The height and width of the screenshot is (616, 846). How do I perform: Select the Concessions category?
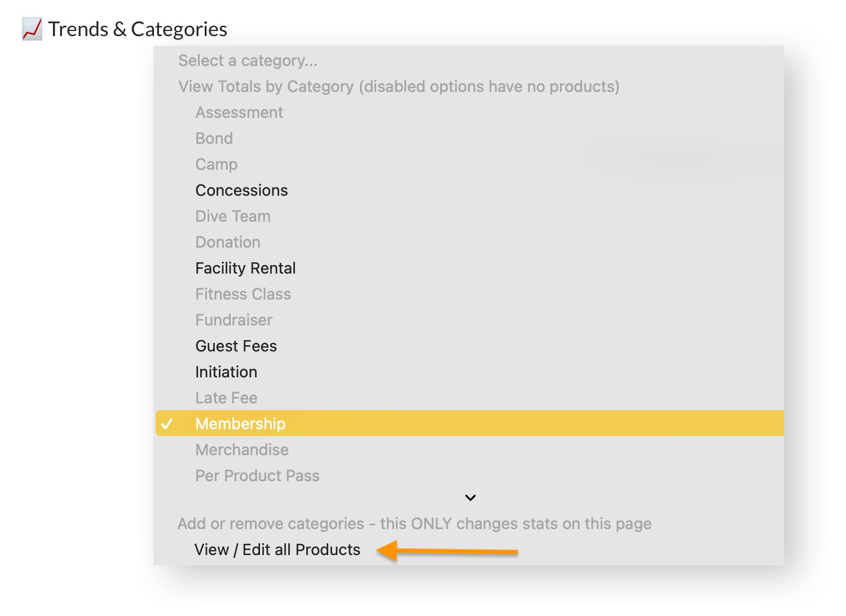(x=241, y=191)
